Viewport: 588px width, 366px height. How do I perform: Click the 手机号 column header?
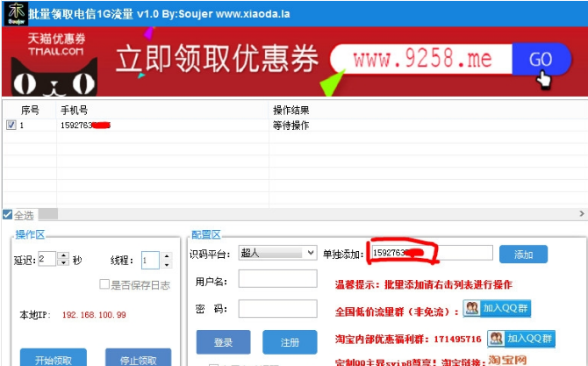(75, 111)
